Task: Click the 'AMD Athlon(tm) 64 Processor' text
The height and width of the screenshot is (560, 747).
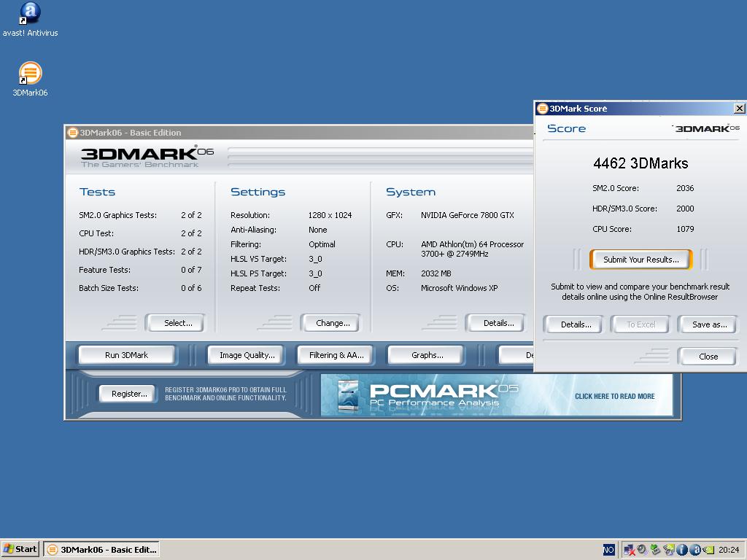Action: [472, 244]
